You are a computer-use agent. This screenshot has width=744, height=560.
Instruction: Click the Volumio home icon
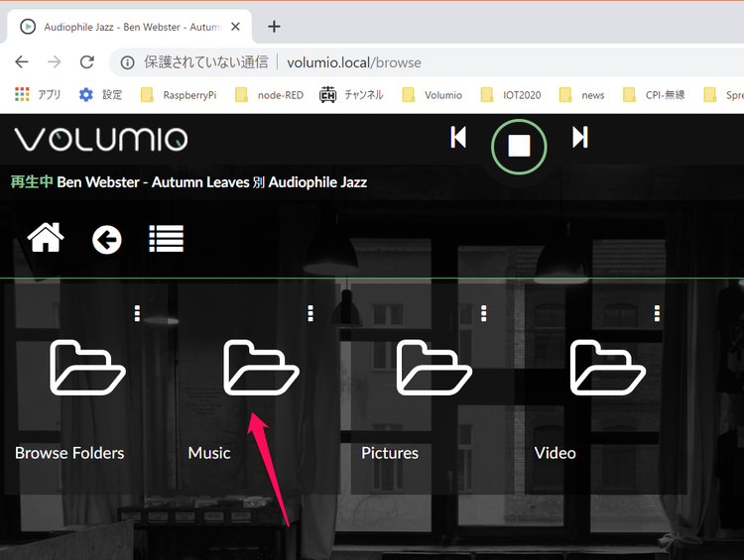(46, 238)
